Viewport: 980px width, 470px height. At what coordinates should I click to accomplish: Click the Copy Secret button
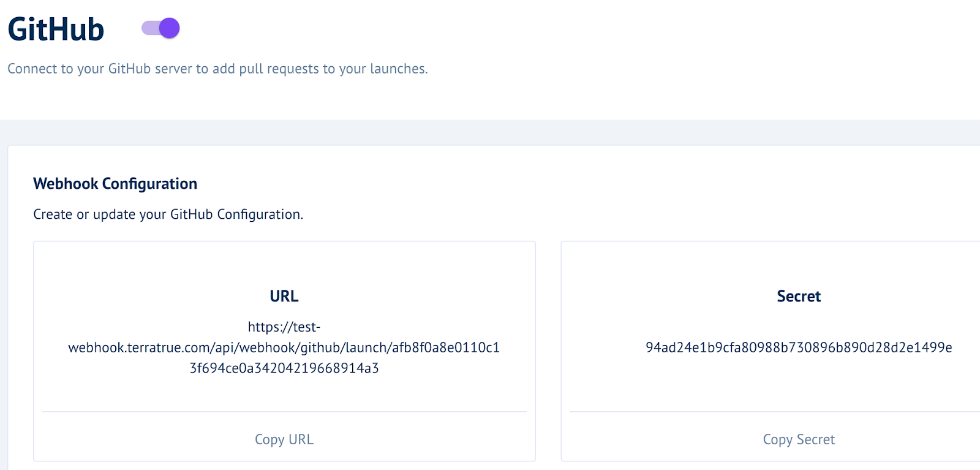click(x=799, y=439)
